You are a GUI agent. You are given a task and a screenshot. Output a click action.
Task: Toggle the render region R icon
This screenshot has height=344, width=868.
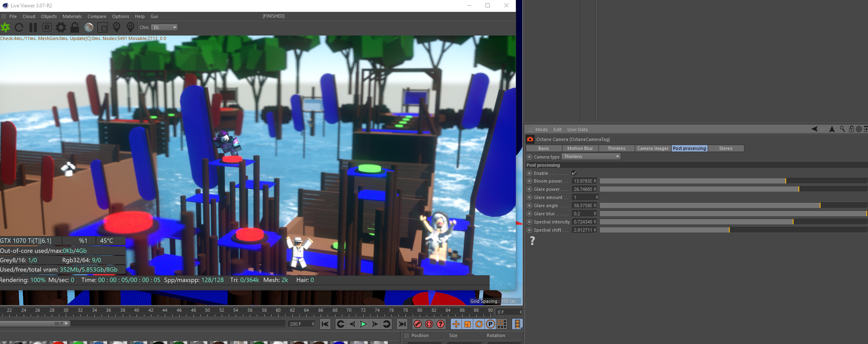point(47,27)
